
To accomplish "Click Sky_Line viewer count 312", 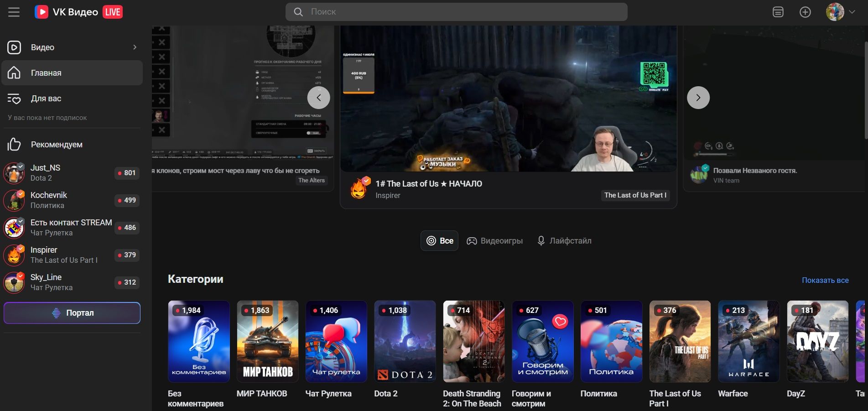I will coord(127,282).
